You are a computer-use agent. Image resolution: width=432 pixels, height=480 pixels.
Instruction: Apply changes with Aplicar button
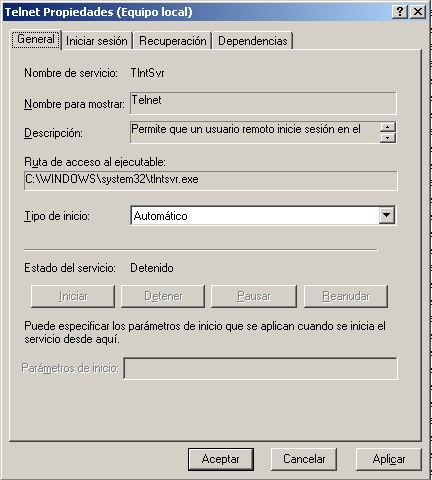pos(389,459)
